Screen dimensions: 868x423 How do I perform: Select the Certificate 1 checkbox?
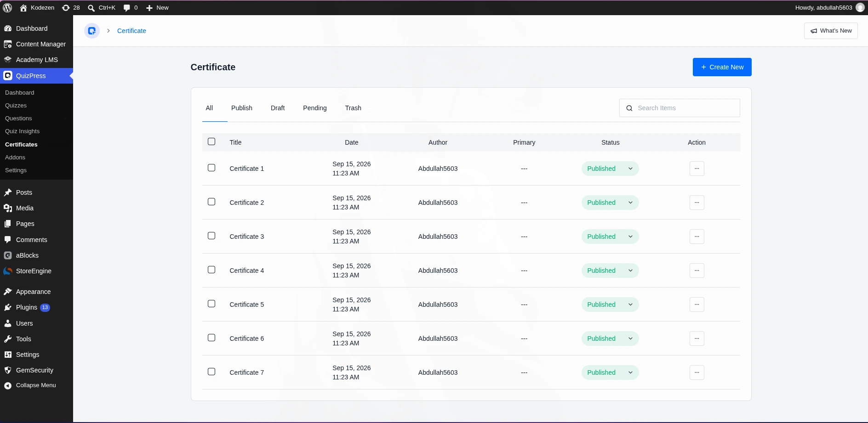pos(211,168)
